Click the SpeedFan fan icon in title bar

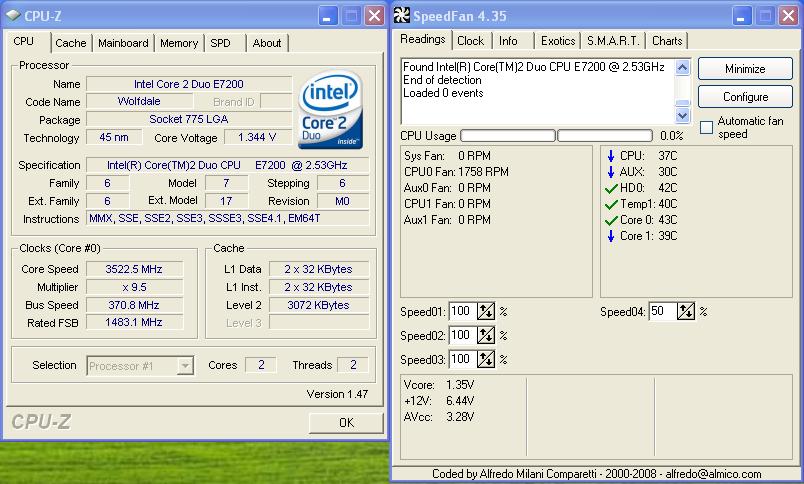[x=401, y=15]
